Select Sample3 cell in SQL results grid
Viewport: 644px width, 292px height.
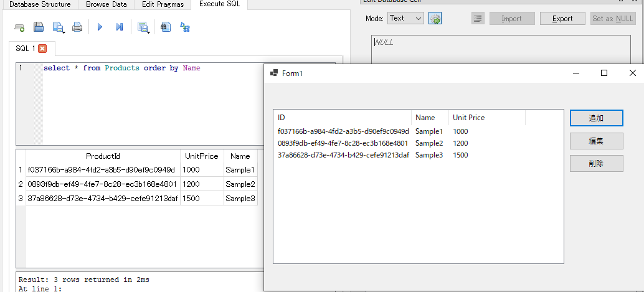pos(240,199)
